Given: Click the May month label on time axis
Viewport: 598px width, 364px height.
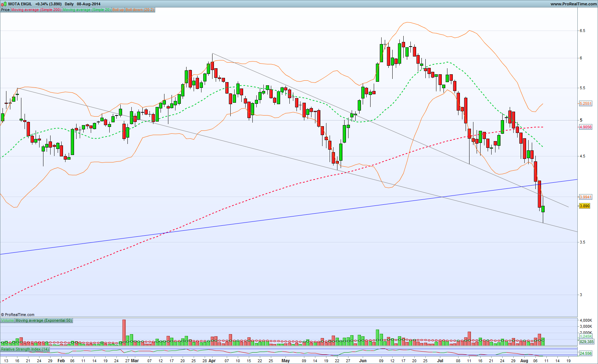Looking at the screenshot, I should point(285,360).
